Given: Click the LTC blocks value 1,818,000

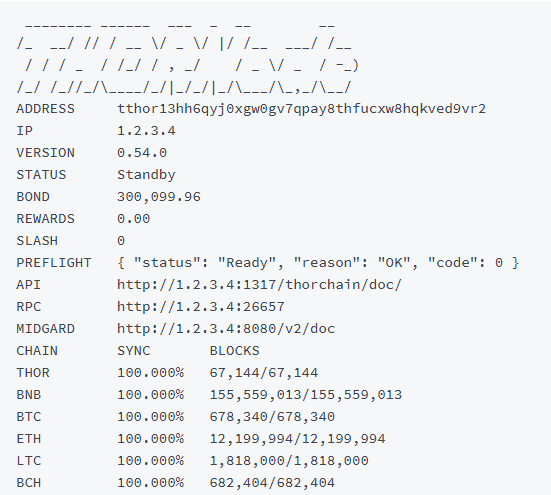Looking at the screenshot, I should click(x=289, y=461).
